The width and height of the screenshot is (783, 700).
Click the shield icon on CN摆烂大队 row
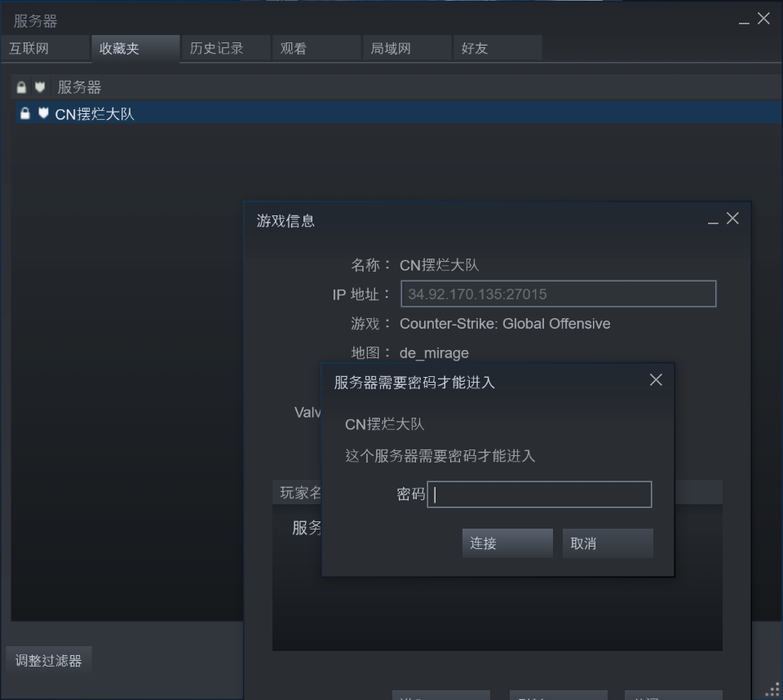(x=43, y=113)
